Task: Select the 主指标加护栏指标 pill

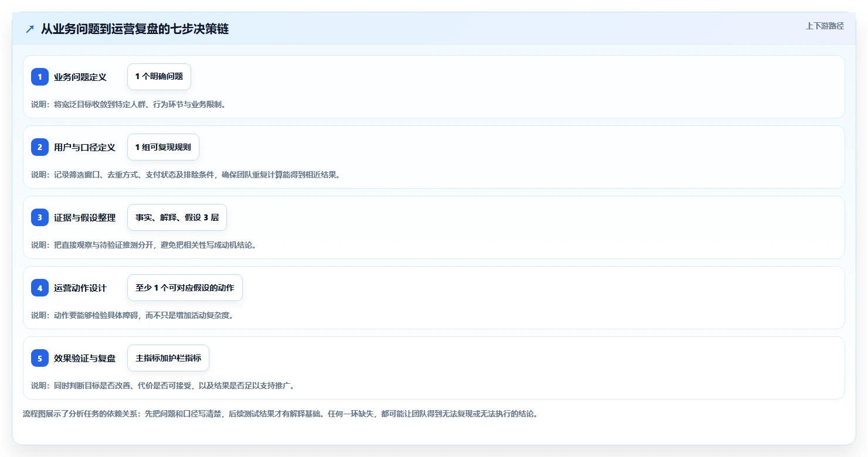Action: [168, 358]
